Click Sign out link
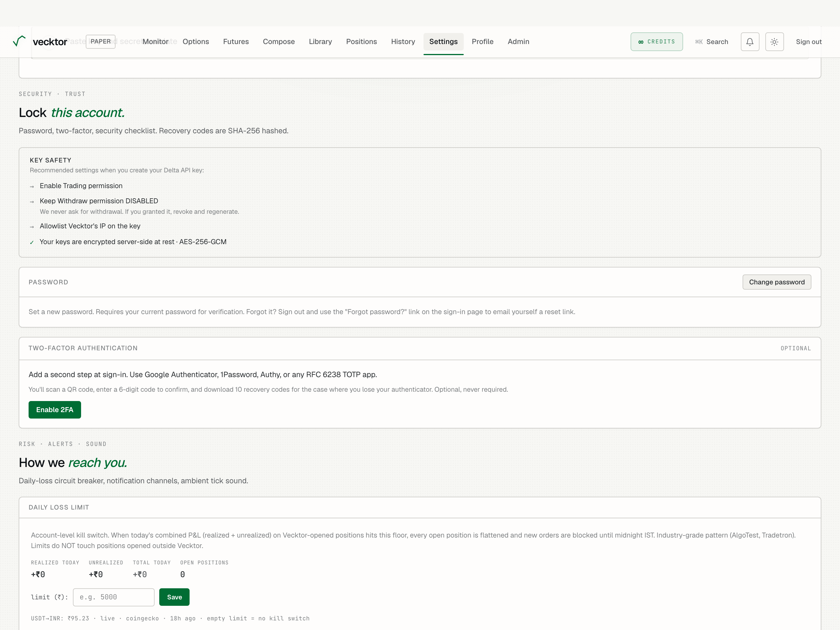Viewport: 840px width, 630px height. tap(808, 42)
